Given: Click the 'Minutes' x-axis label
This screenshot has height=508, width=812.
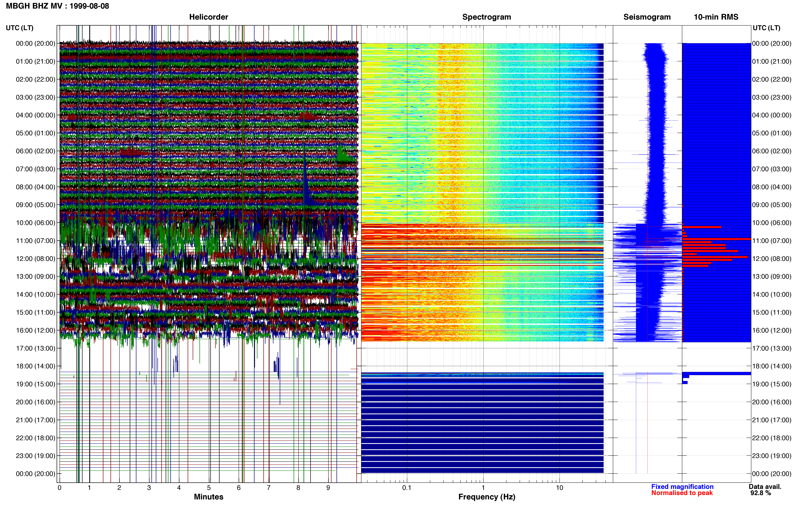Looking at the screenshot, I should (x=209, y=497).
